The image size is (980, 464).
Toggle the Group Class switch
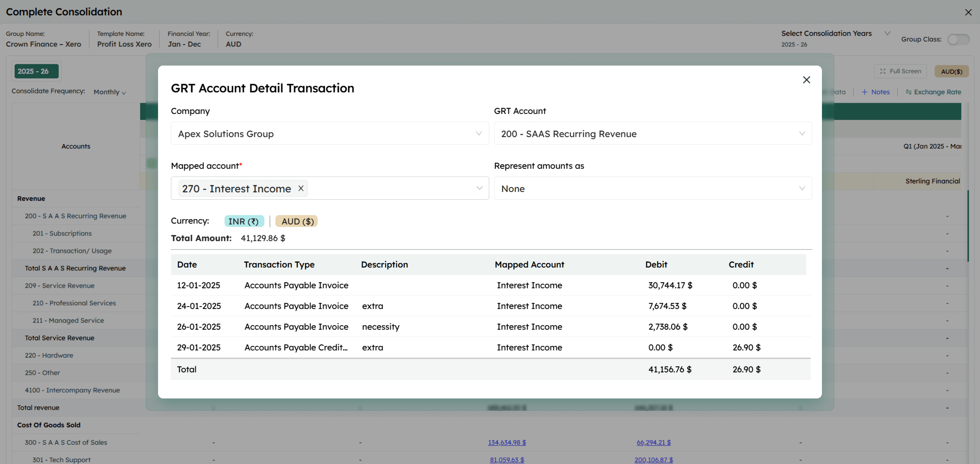(958, 39)
